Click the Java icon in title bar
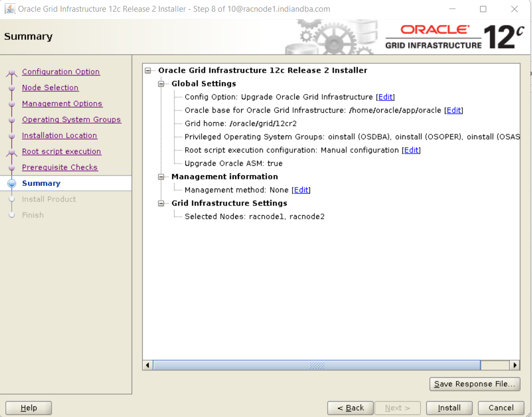 point(10,9)
